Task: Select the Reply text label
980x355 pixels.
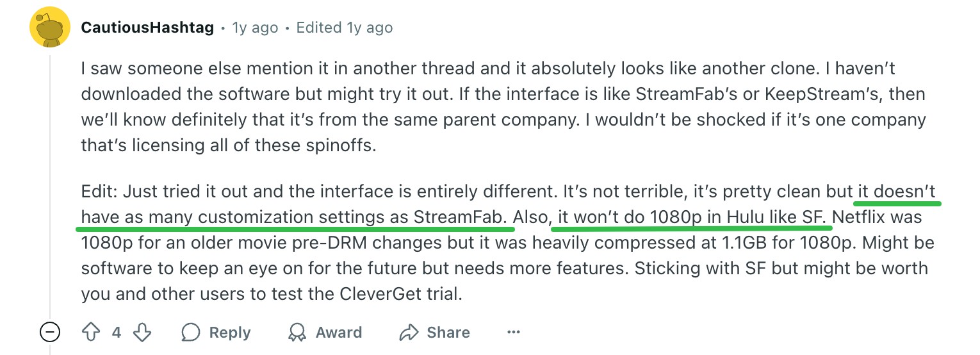Action: point(230,333)
